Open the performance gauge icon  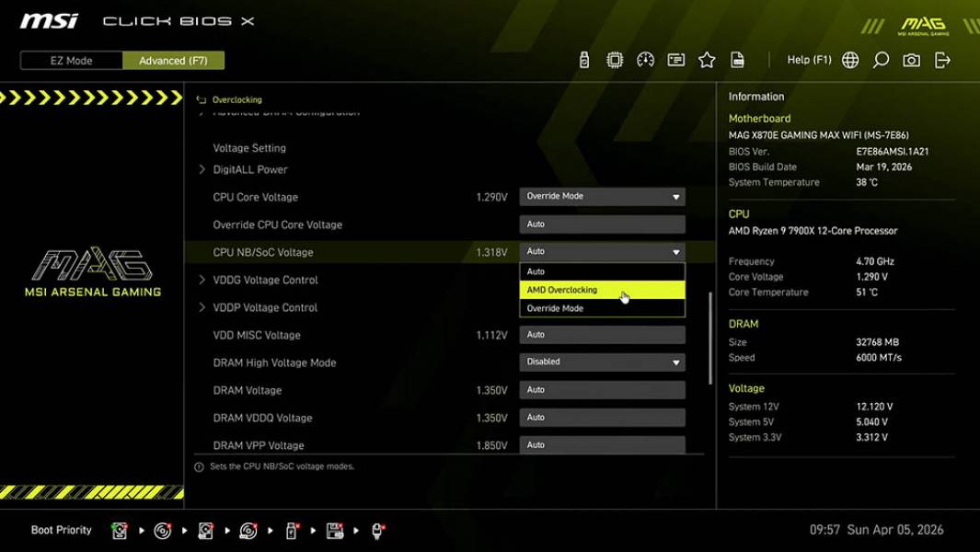click(645, 59)
